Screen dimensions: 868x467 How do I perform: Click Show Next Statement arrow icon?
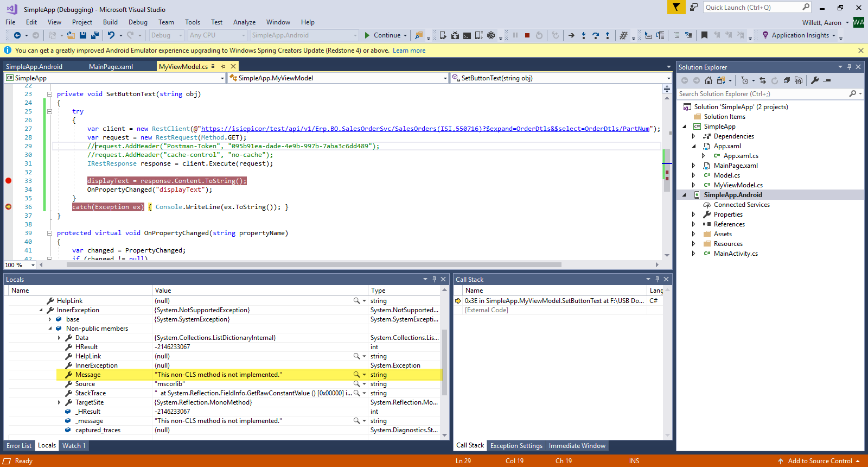[571, 35]
